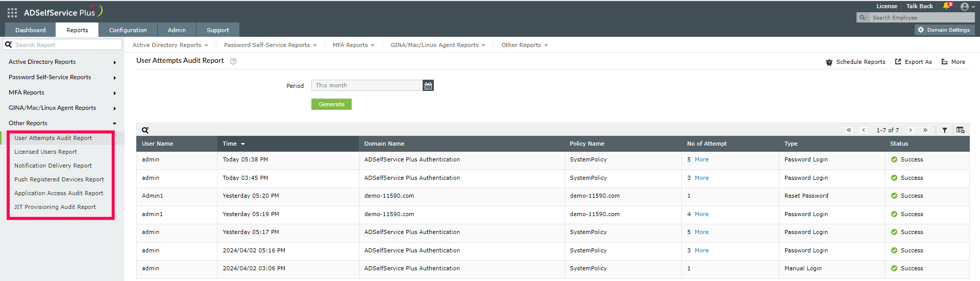Screen dimensions: 980x281
Task: Open the user profile account icon
Action: coord(965,7)
